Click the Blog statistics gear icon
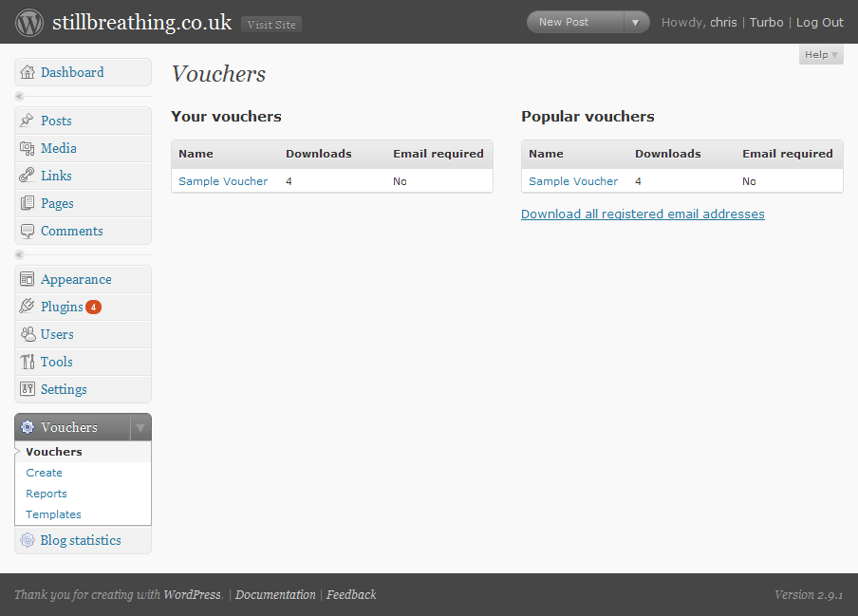This screenshot has width=858, height=616. point(28,540)
